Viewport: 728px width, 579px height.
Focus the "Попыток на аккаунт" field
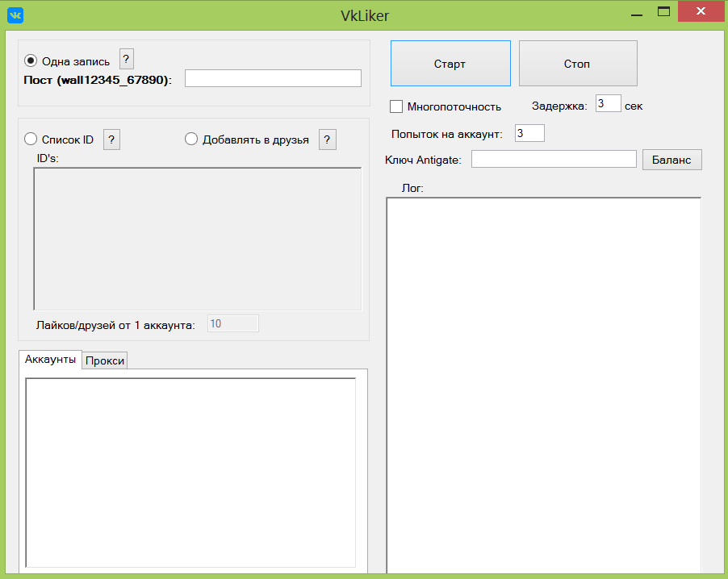point(529,133)
